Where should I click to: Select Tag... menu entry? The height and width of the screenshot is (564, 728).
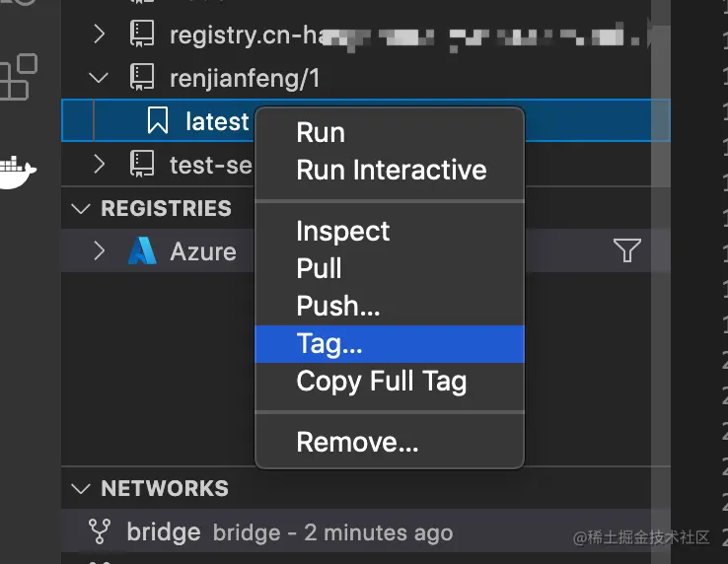[329, 344]
